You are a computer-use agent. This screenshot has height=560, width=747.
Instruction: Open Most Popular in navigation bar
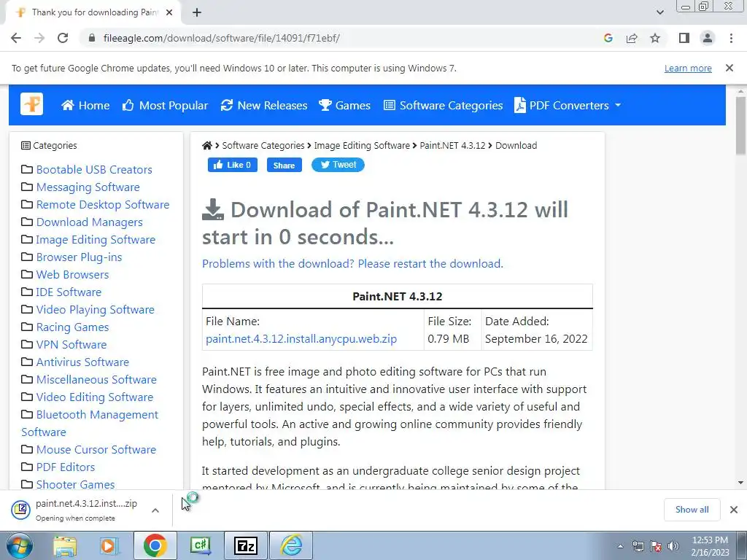[165, 105]
